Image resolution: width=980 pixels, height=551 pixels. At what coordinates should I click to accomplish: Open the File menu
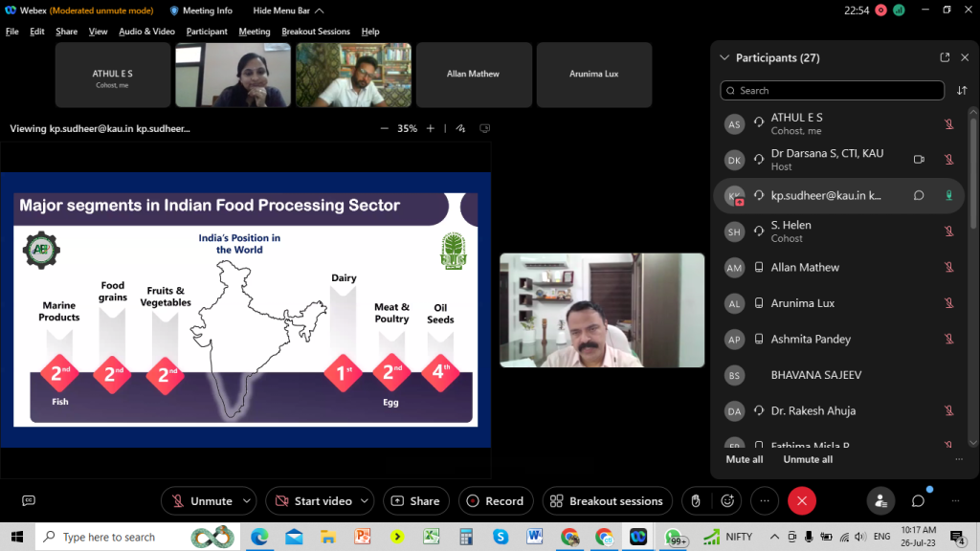click(11, 32)
